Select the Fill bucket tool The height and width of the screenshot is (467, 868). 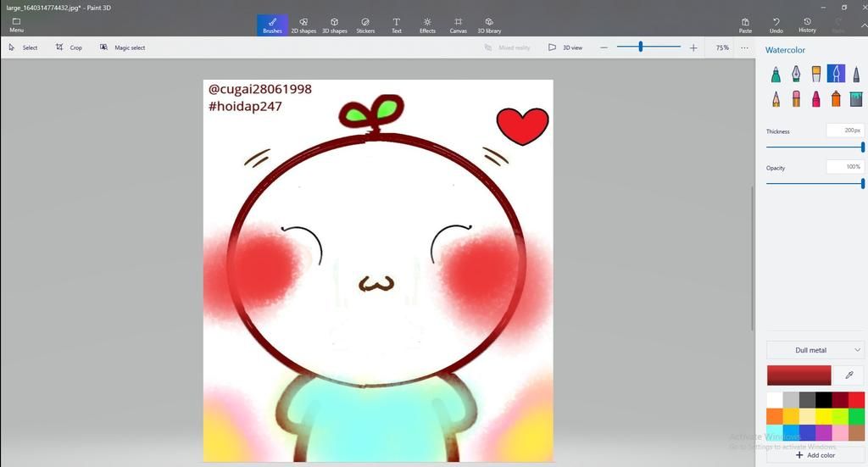pos(856,98)
